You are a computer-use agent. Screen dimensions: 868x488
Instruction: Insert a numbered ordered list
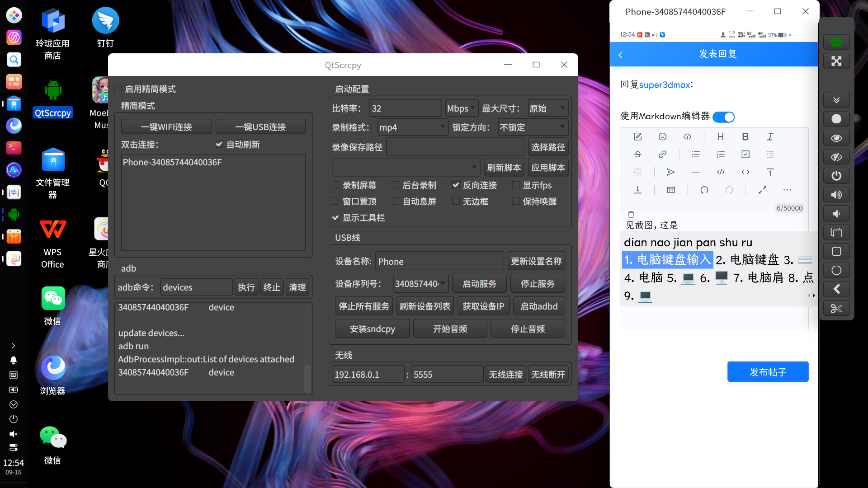(721, 154)
